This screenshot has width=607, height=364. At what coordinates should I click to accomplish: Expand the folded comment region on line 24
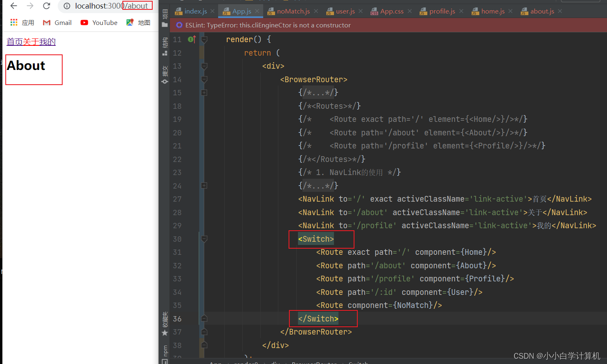[x=204, y=185]
